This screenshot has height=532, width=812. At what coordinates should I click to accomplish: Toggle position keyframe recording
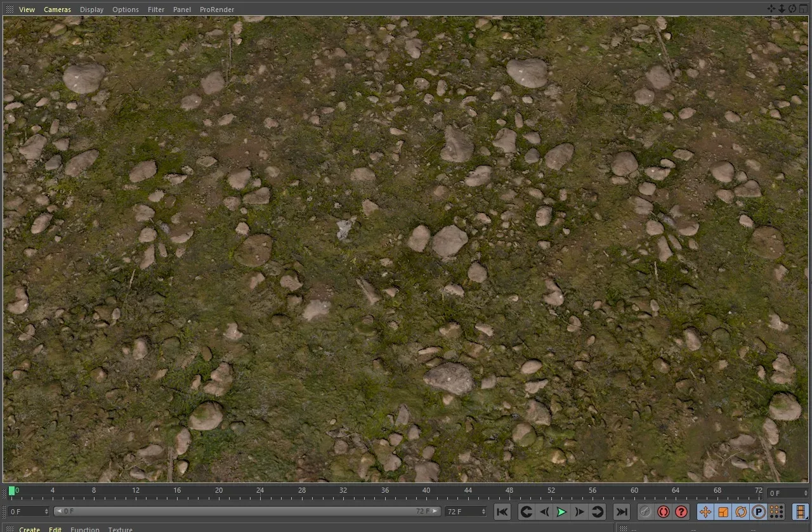(705, 512)
